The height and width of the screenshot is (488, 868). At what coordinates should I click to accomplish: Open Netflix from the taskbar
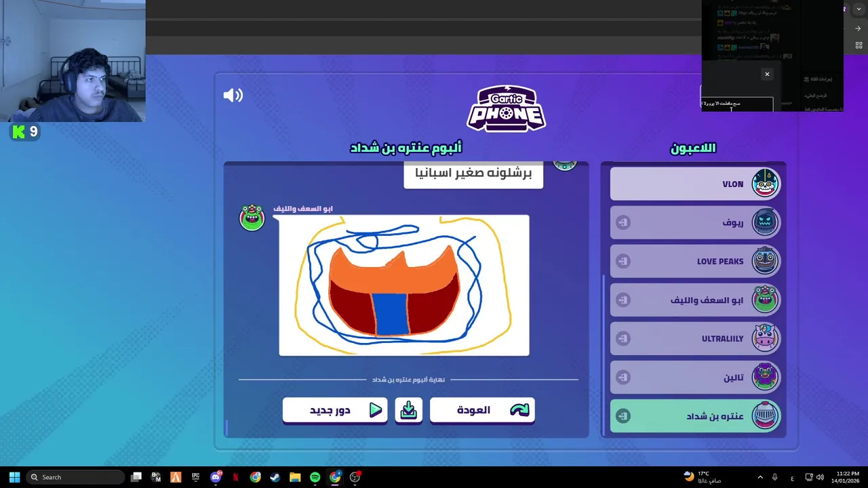235,477
